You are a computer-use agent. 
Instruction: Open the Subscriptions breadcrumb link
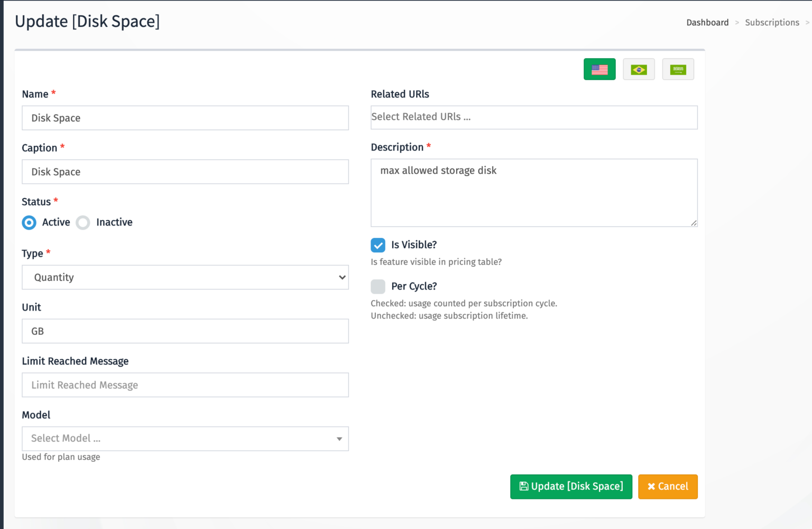click(x=772, y=22)
